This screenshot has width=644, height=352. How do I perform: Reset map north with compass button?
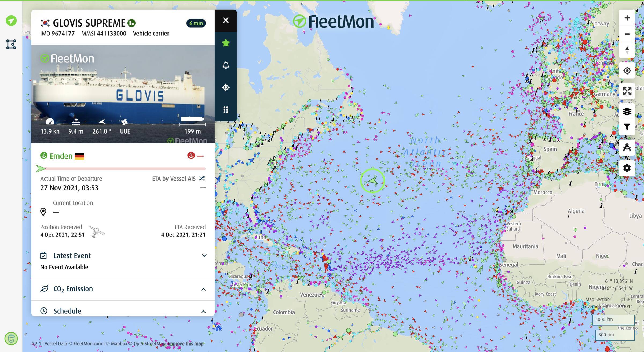pos(627,50)
